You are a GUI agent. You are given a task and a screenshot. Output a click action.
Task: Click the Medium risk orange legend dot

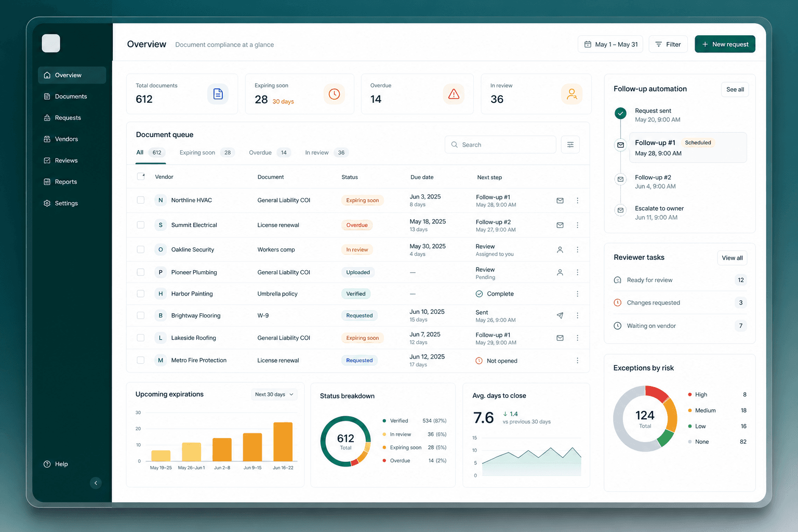tap(689, 410)
